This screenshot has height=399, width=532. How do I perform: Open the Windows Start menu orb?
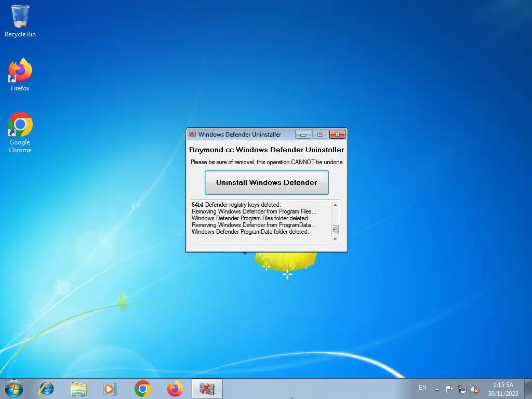tap(14, 389)
